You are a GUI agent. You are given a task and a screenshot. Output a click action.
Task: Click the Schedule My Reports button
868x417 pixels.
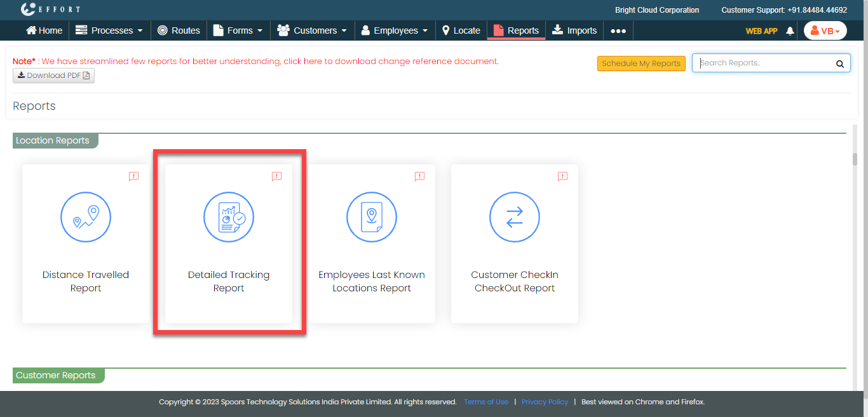(641, 63)
